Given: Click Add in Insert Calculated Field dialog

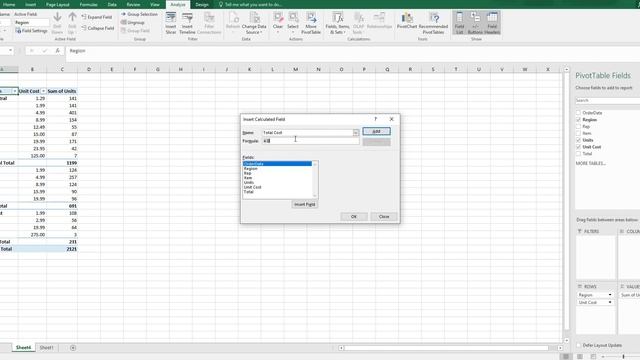Looking at the screenshot, I should click(x=376, y=131).
